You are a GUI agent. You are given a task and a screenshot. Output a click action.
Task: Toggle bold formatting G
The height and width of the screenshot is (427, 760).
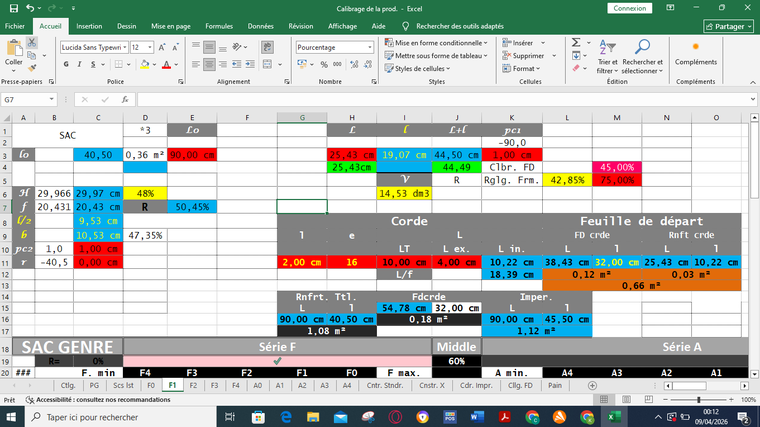pos(66,64)
